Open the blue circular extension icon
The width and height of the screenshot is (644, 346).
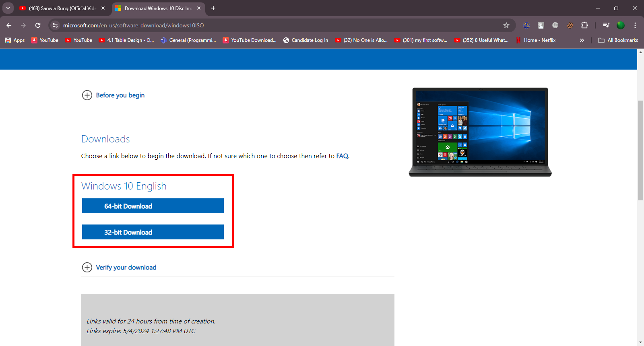526,25
